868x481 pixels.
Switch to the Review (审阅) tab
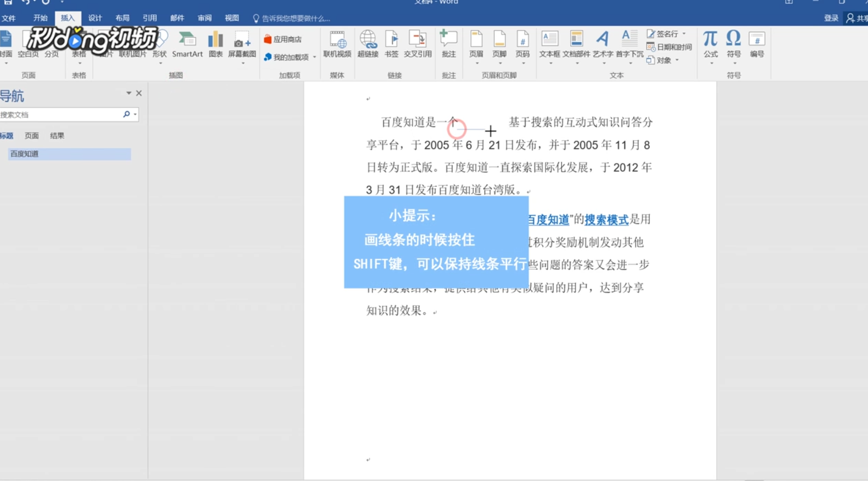(x=204, y=18)
